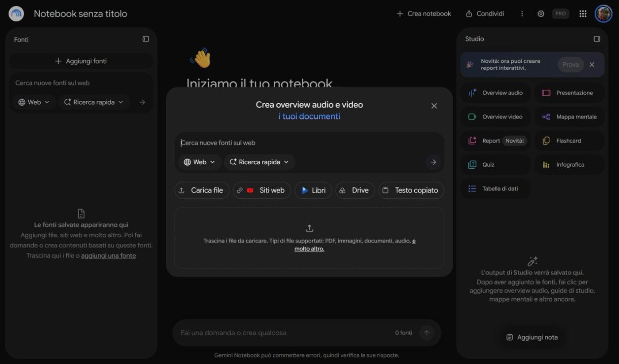Send the chat question arrow button
The width and height of the screenshot is (619, 364).
[x=427, y=333]
